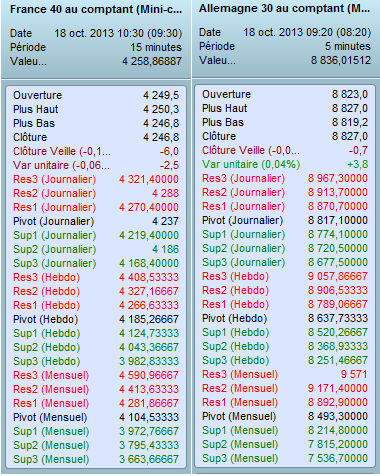Select France 40 Pivot (Hebdo) 4 185,26667
Screen dimensions: 380x476
(96, 319)
